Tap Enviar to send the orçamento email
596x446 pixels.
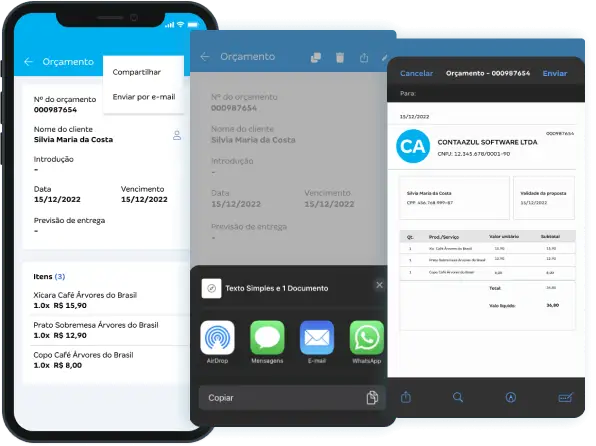click(555, 73)
